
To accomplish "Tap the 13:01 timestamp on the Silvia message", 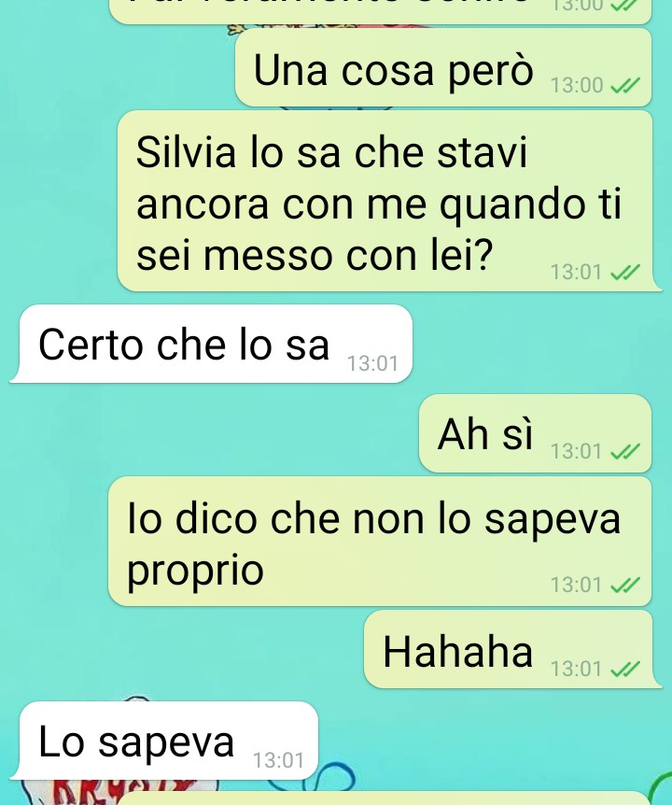I will click(576, 272).
